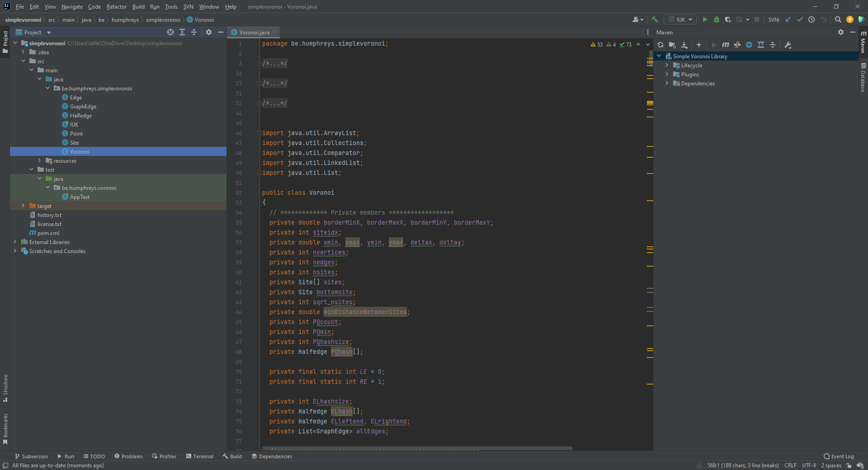868x470 pixels.
Task: Click the green Run button in toolbar
Action: coord(704,19)
